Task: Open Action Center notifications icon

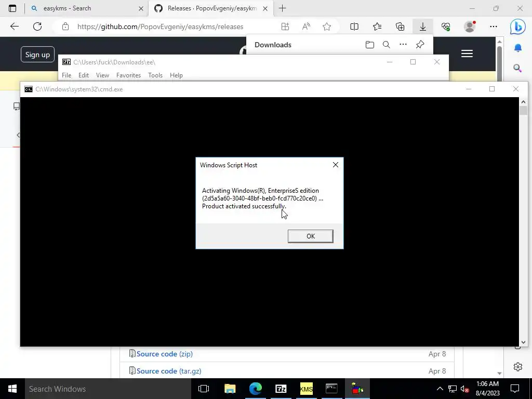Action: click(x=515, y=389)
